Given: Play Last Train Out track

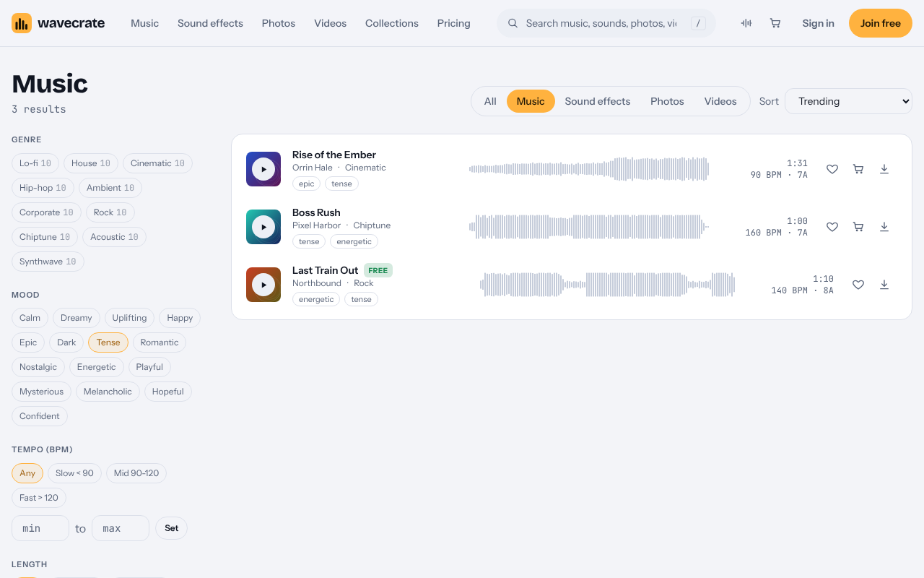Looking at the screenshot, I should coord(263,285).
